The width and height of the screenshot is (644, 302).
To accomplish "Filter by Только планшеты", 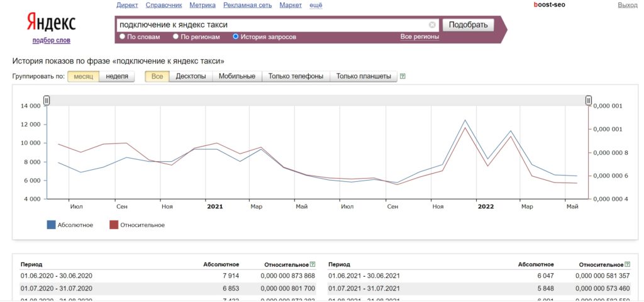I will tap(364, 76).
